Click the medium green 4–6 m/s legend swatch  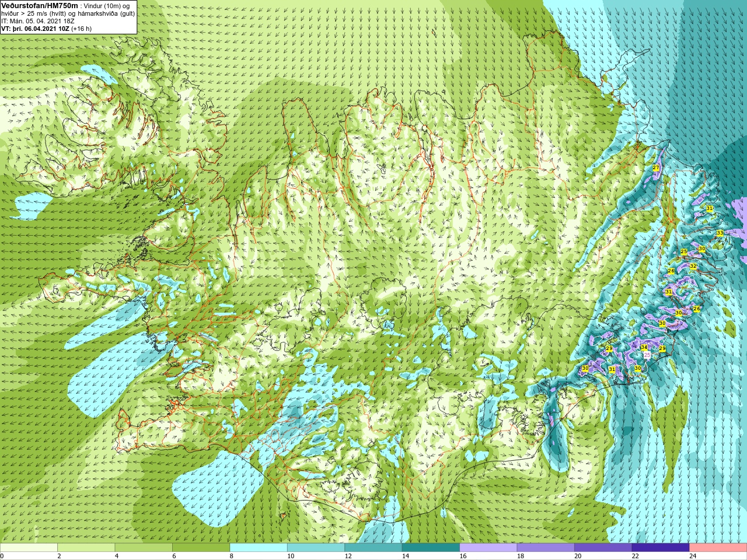(144, 548)
